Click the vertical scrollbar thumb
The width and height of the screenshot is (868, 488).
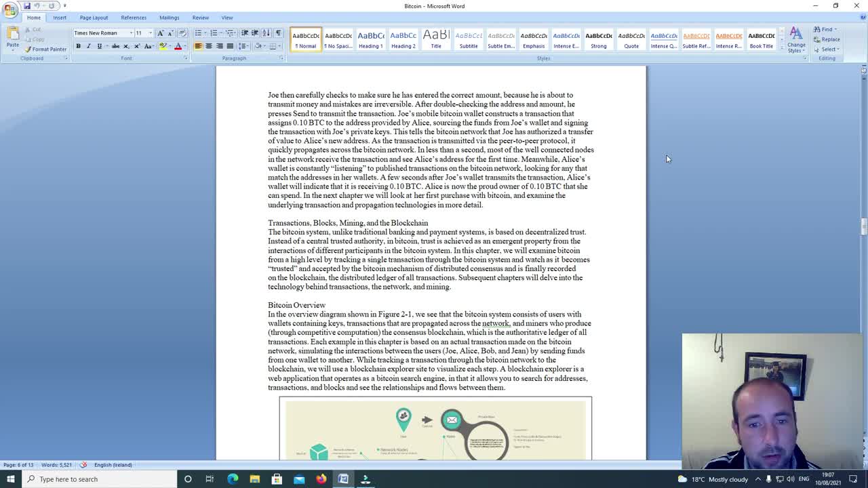pyautogui.click(x=863, y=226)
